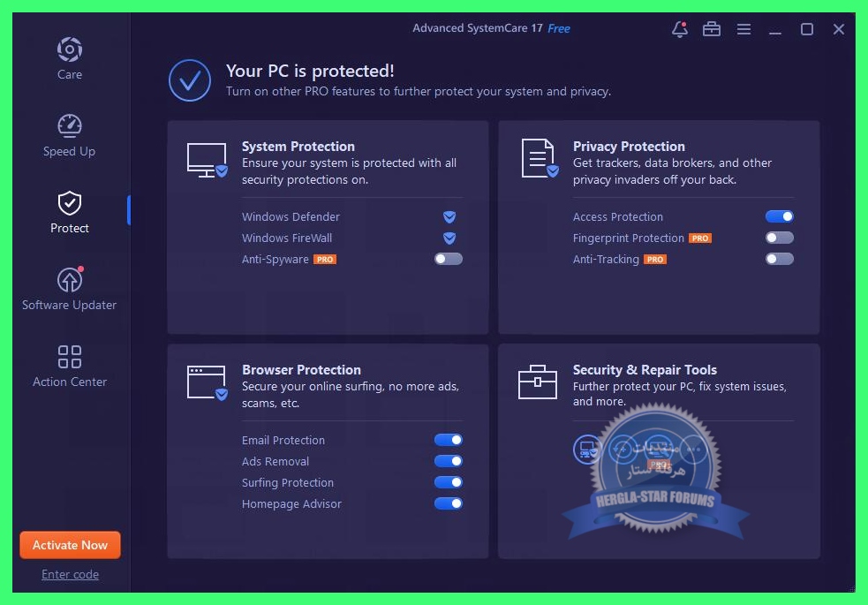
Task: Open the Action Center grid icon
Action: tap(69, 357)
